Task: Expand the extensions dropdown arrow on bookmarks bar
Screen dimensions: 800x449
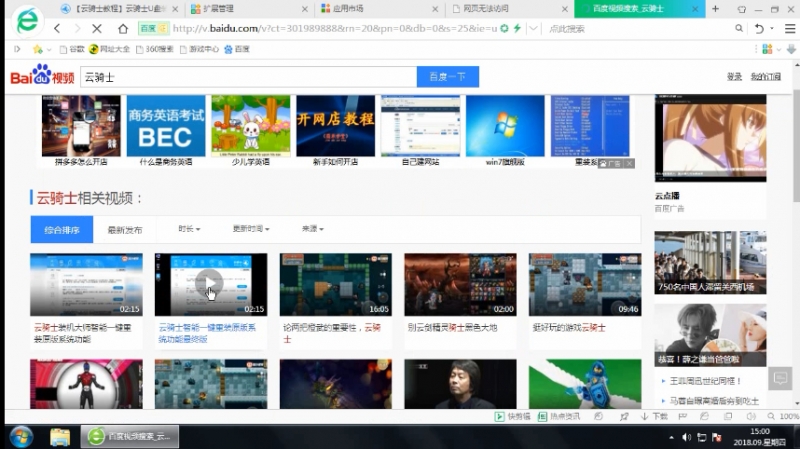Action: tap(779, 49)
